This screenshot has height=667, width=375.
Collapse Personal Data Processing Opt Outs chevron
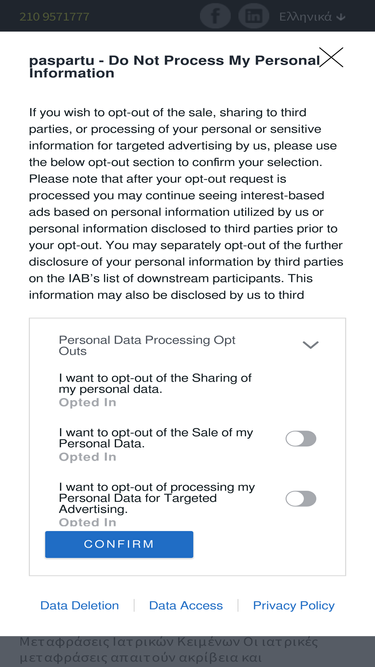click(310, 345)
